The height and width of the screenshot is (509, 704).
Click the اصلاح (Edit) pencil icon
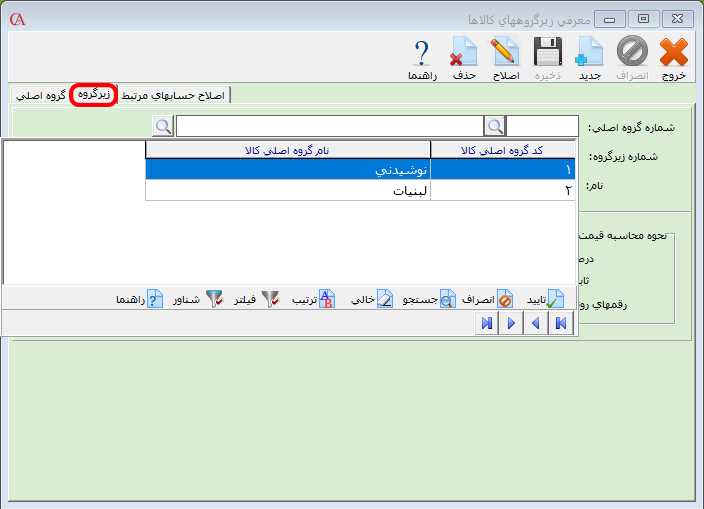coord(506,58)
